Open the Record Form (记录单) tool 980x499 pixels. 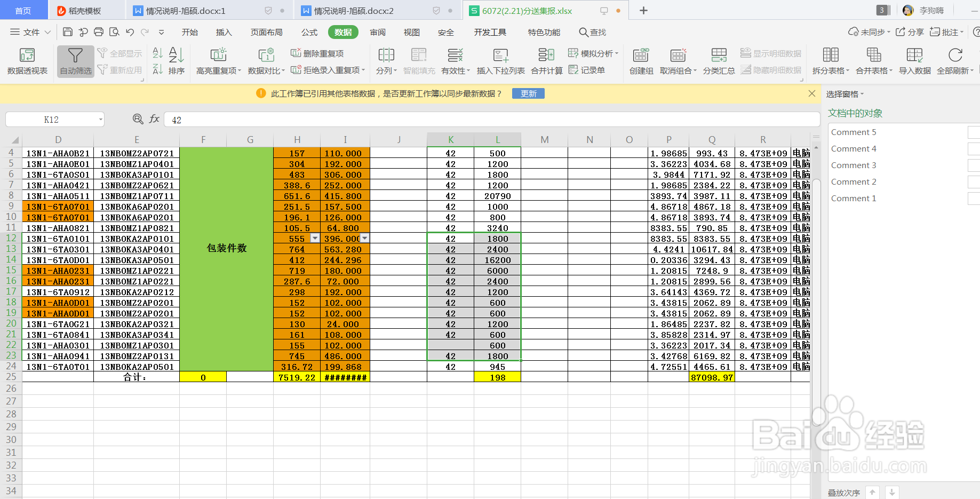tap(587, 70)
